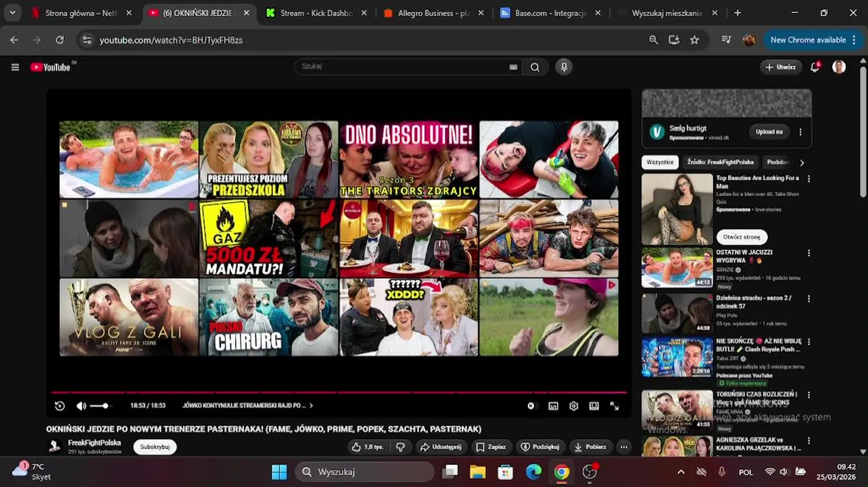Open the OSTATNI W JACUZZI sidebar thumbnail
This screenshot has width=868, height=487.
pos(677,268)
